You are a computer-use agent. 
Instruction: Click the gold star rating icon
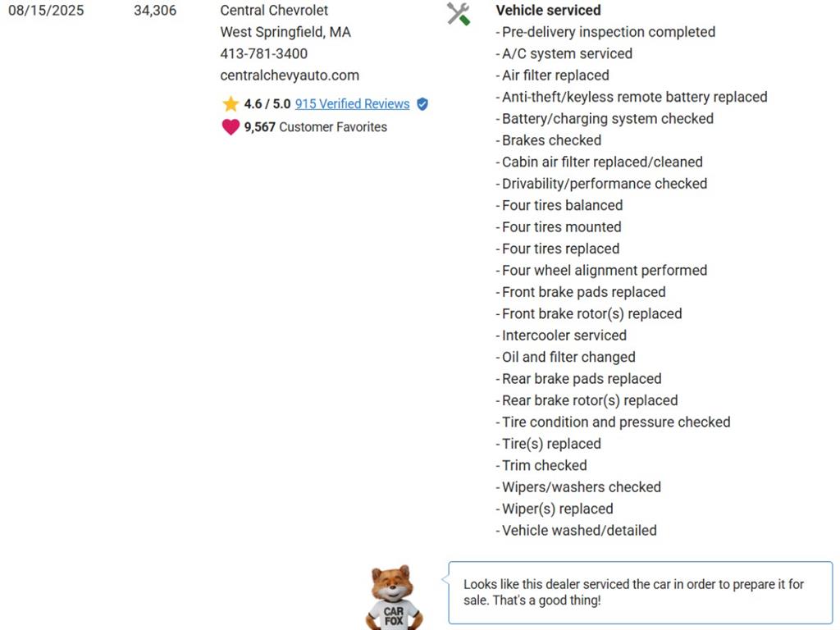(231, 104)
